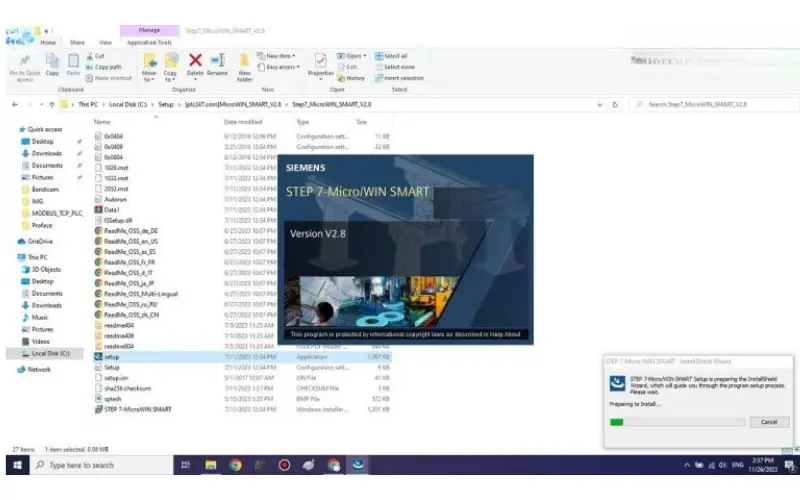Select OneDrive in navigation pane
800x500 pixels.
click(40, 241)
